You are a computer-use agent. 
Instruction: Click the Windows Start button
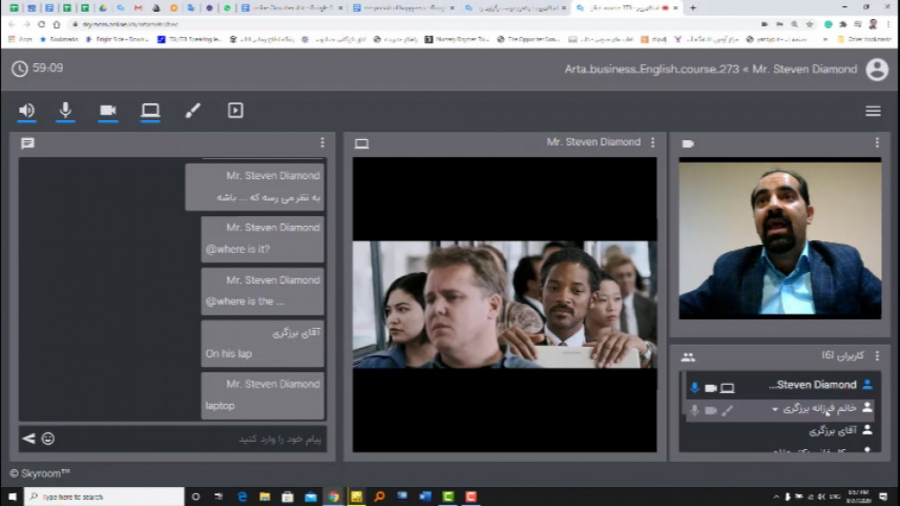(12, 497)
